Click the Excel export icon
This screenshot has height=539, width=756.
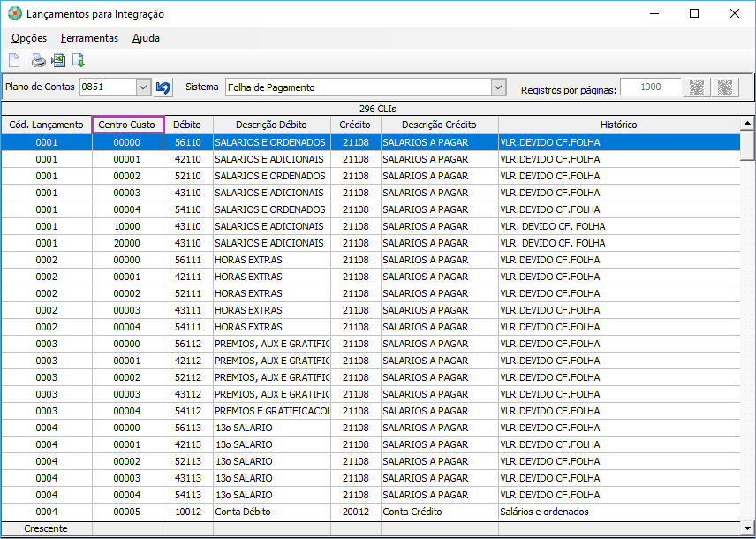click(58, 61)
